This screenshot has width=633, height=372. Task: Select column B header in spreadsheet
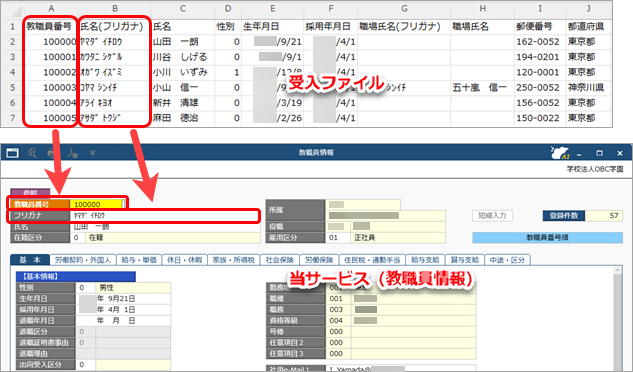point(115,8)
